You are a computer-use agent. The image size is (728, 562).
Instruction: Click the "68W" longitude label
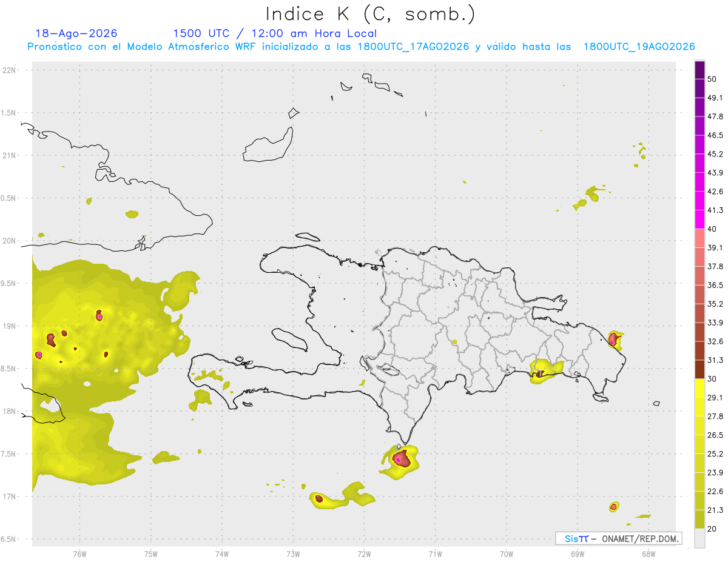(649, 554)
